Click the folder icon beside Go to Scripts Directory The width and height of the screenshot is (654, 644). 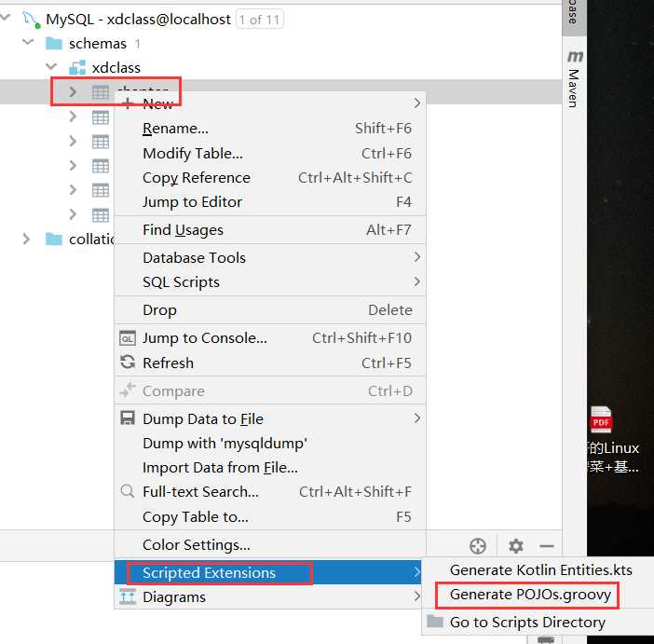(435, 622)
